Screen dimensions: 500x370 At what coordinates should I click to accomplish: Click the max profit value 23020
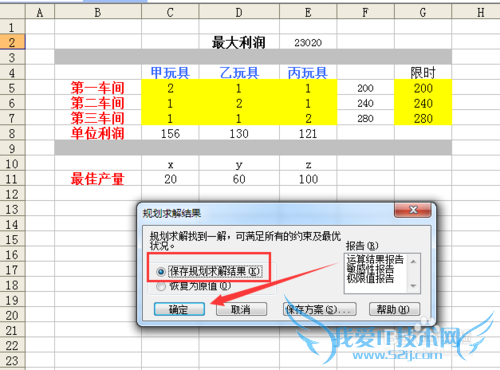(308, 42)
